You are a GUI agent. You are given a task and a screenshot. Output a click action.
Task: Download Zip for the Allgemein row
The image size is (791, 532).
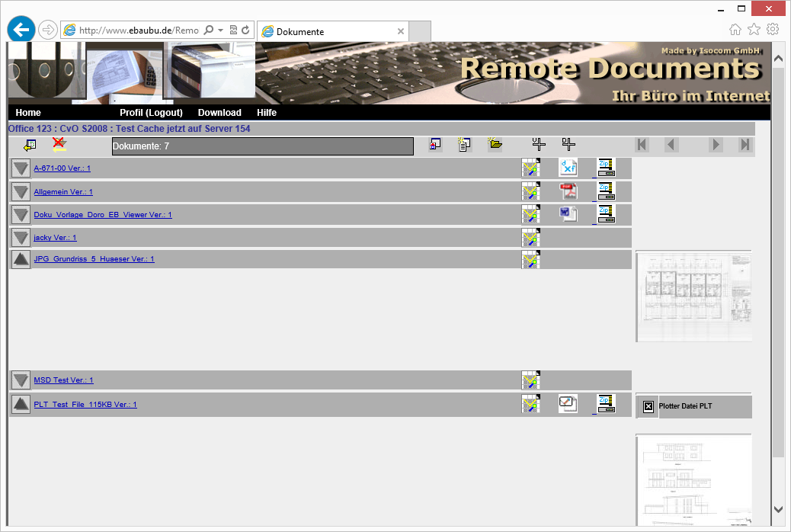pyautogui.click(x=606, y=192)
